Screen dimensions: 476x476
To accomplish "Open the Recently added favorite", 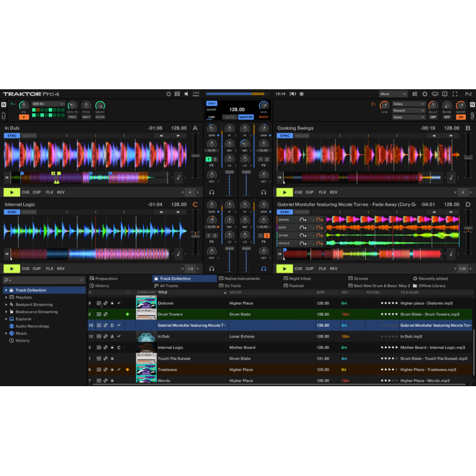I will [x=430, y=278].
